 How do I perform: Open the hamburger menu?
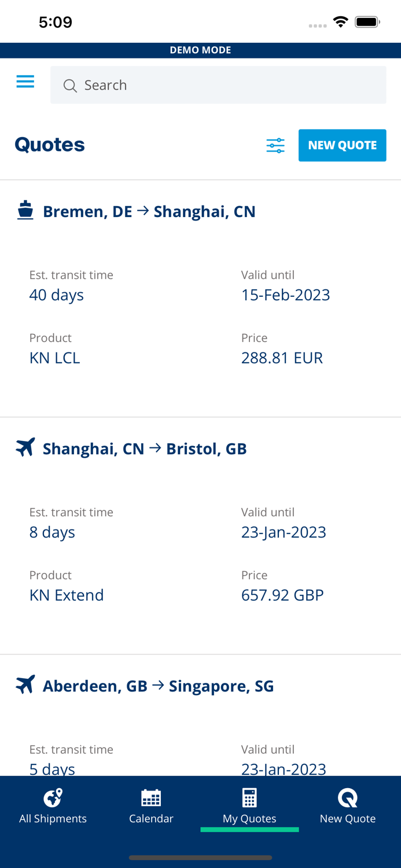tap(25, 82)
